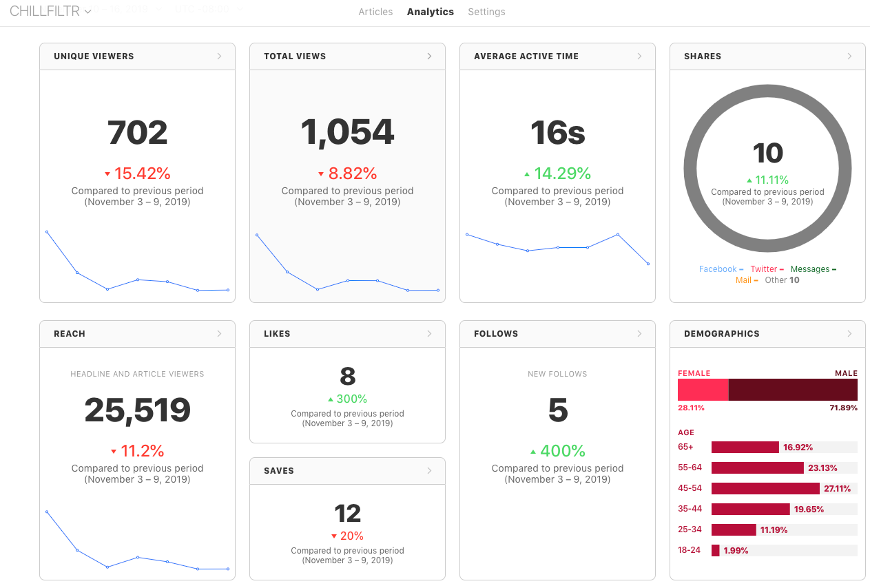Click the Mail legend in Shares

(747, 280)
